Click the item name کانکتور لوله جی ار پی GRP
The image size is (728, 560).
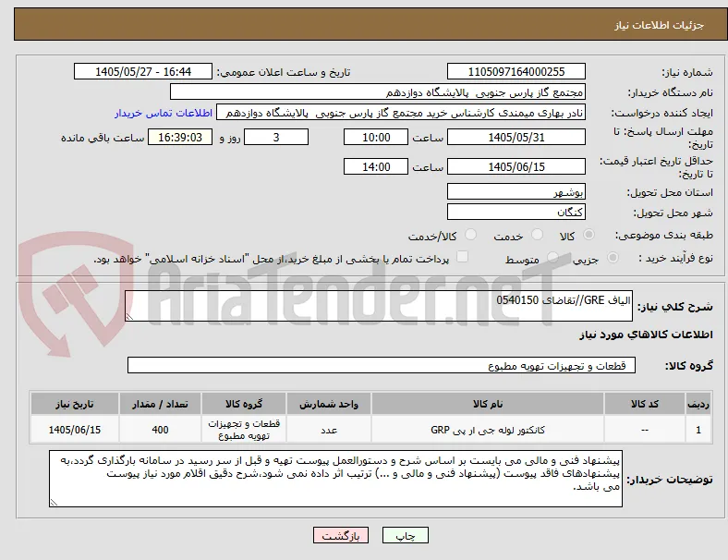point(488,430)
